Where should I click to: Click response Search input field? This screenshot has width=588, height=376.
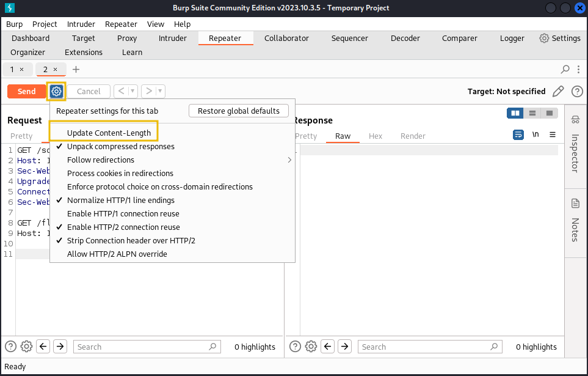tap(430, 347)
